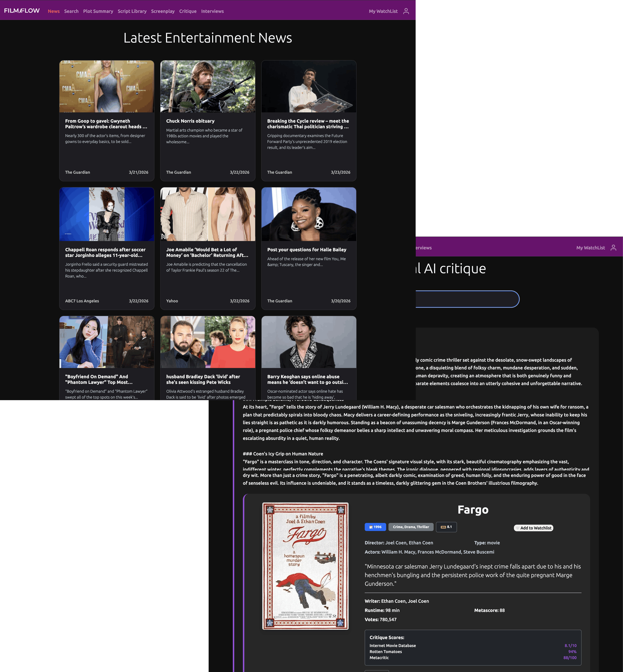The height and width of the screenshot is (672, 623).
Task: Click the Gwyneth Paltrow CMA awards thumbnail
Action: (106, 86)
